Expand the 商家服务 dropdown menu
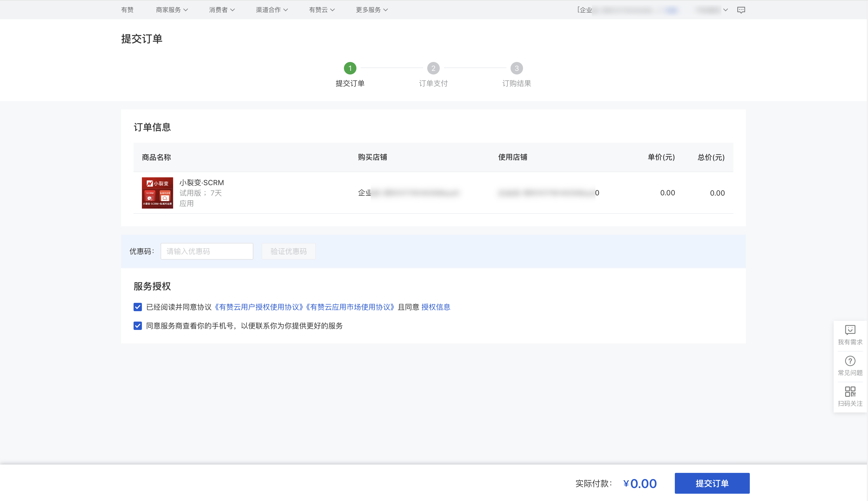The width and height of the screenshot is (868, 501). [172, 10]
